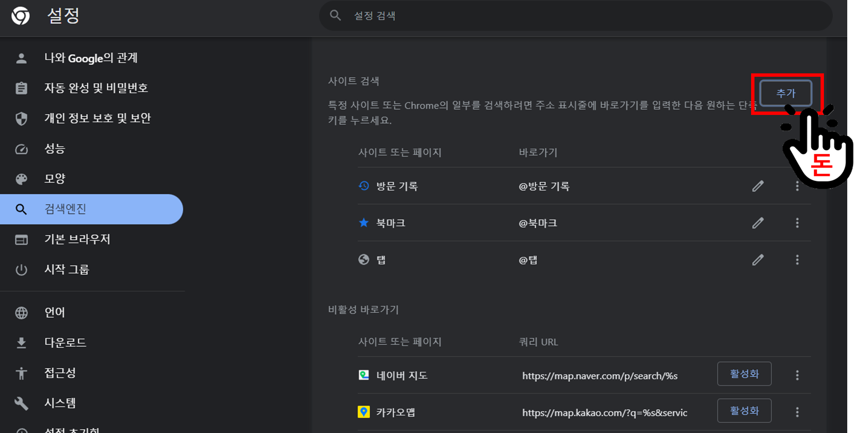Click the map.kakao.com query URL

(605, 413)
